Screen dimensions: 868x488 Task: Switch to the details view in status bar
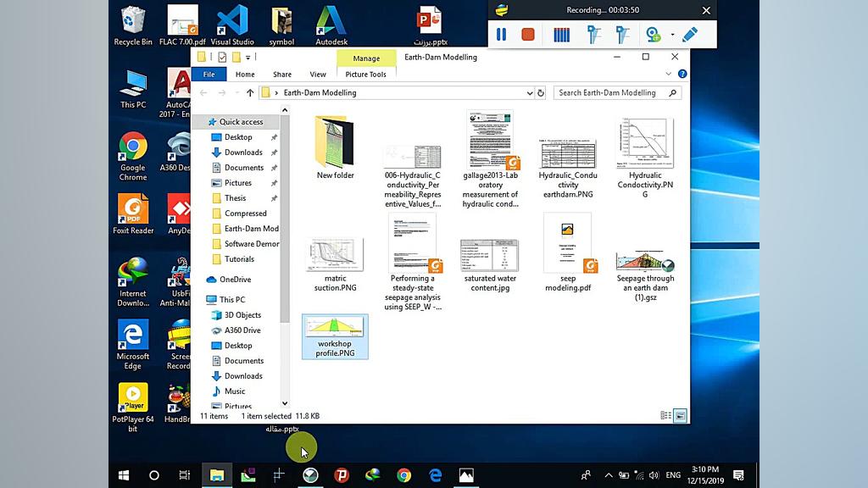point(666,416)
